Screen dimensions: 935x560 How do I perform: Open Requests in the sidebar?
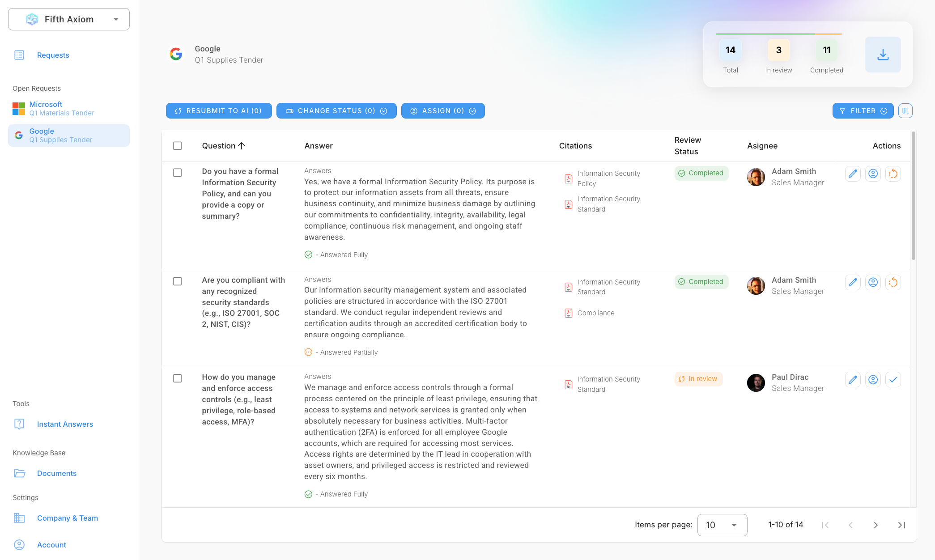[53, 55]
